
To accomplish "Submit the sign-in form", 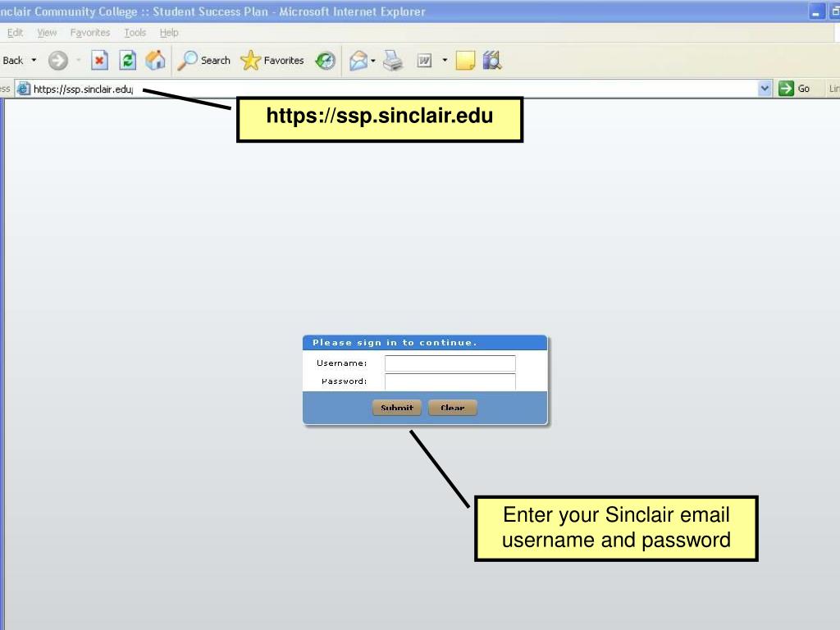I will [x=397, y=408].
